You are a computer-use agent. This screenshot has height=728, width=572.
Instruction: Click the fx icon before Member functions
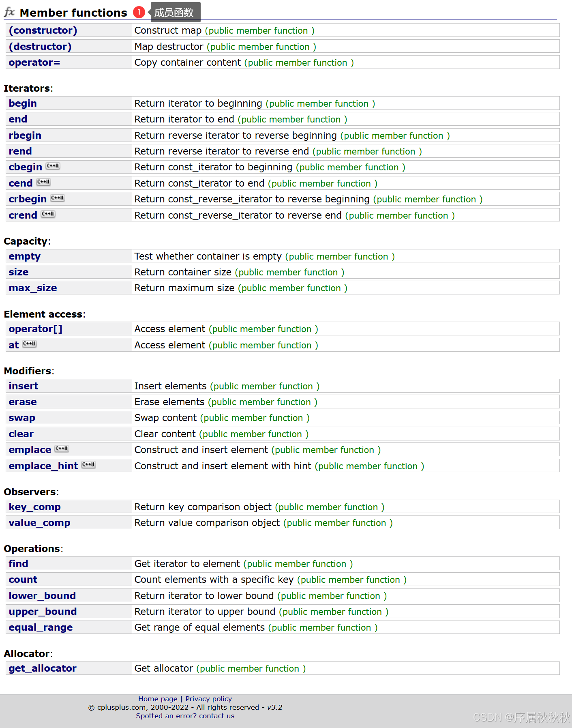coord(9,12)
